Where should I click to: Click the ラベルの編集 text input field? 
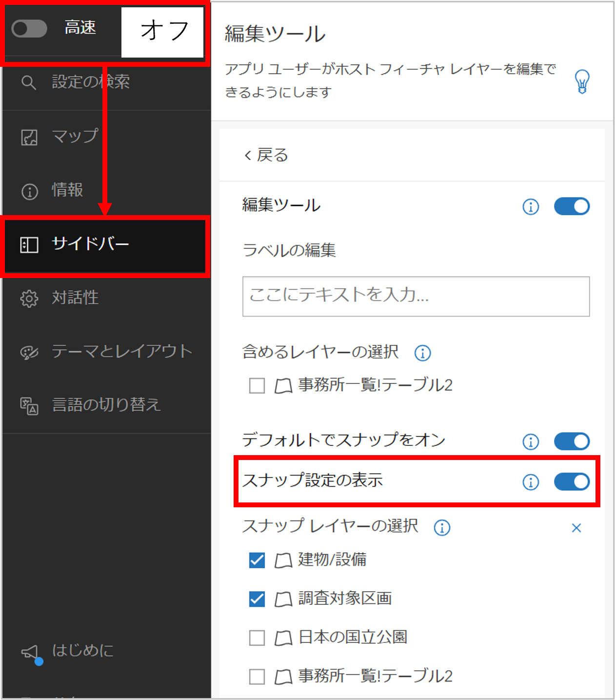416,296
